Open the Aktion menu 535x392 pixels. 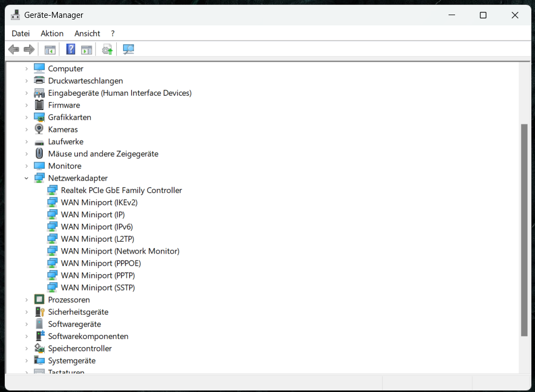click(x=52, y=34)
